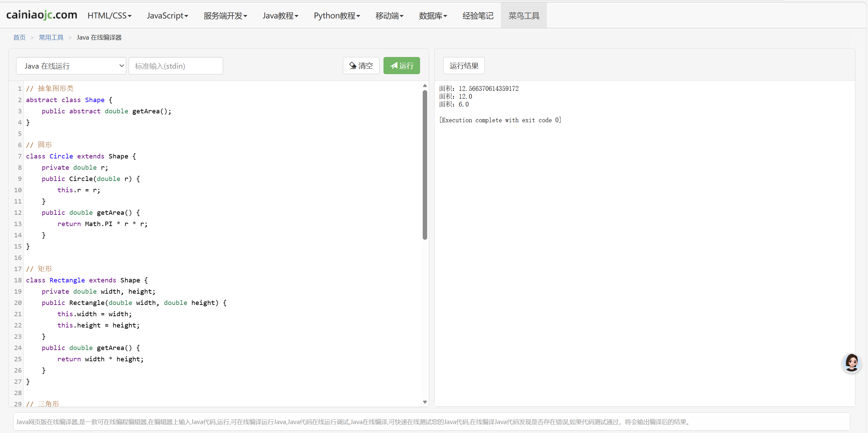Viewport: 868px width, 433px height.
Task: Click the scroll-down arrow of the code editor
Action: click(x=425, y=402)
